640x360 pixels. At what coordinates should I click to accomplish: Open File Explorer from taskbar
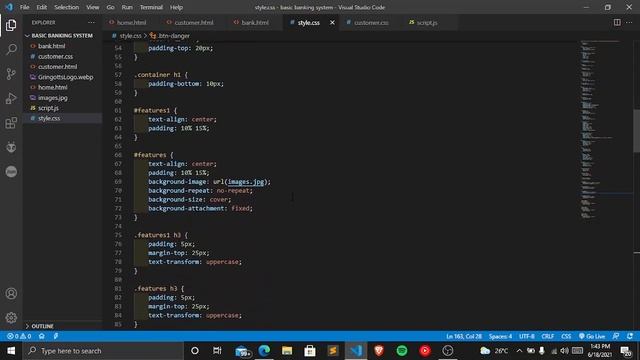tap(287, 351)
